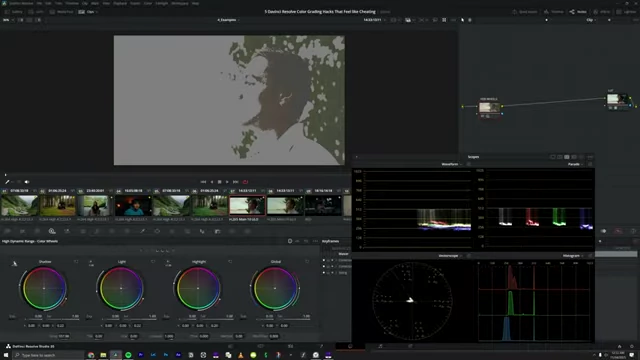Reset the Highlight wheel
640x360 pixels.
pos(230,262)
